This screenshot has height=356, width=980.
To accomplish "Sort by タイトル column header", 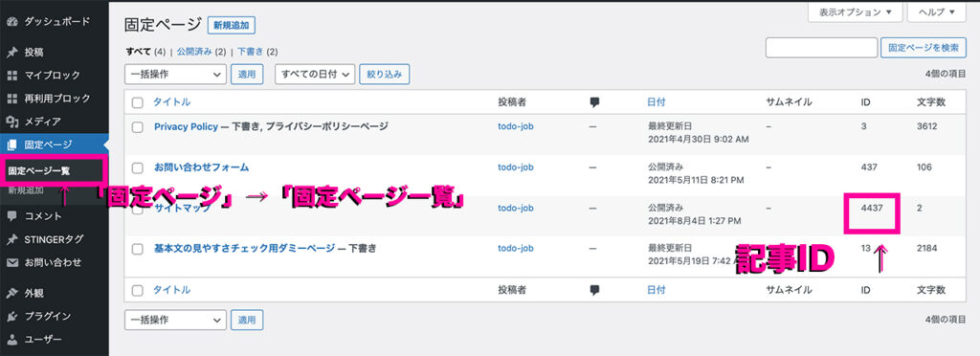I will tap(172, 102).
